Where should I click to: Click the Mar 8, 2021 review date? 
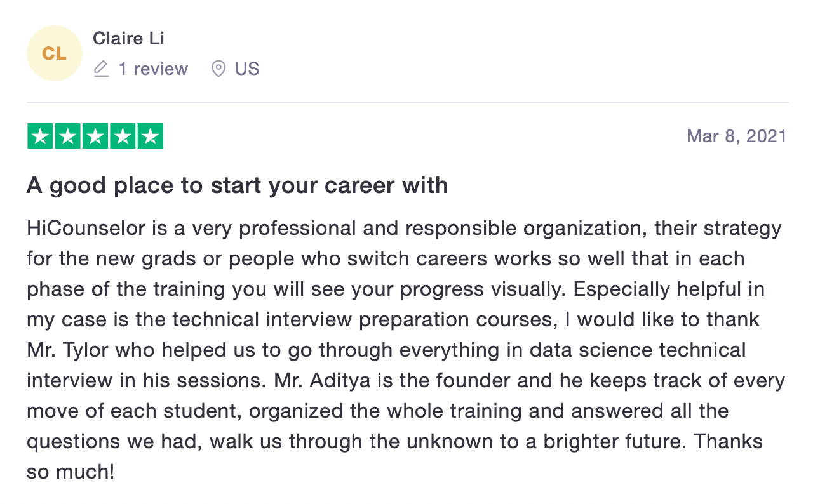[x=737, y=136]
